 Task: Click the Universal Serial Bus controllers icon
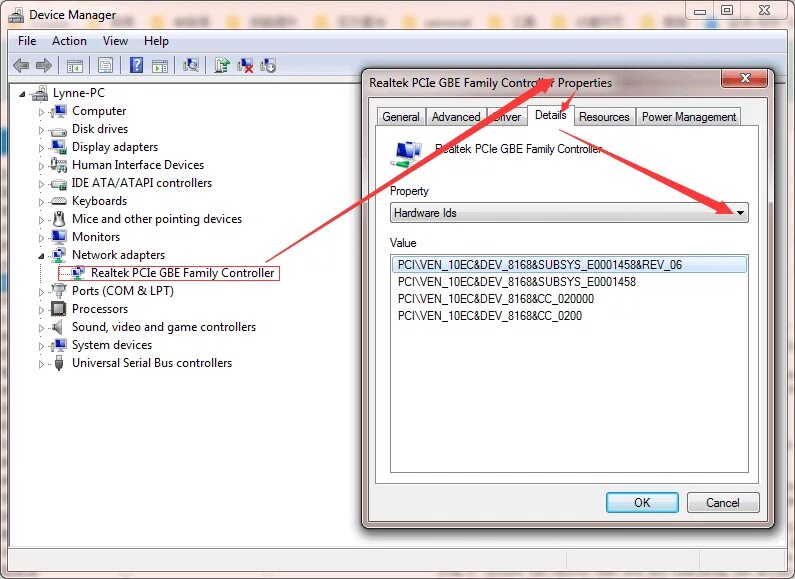[59, 363]
